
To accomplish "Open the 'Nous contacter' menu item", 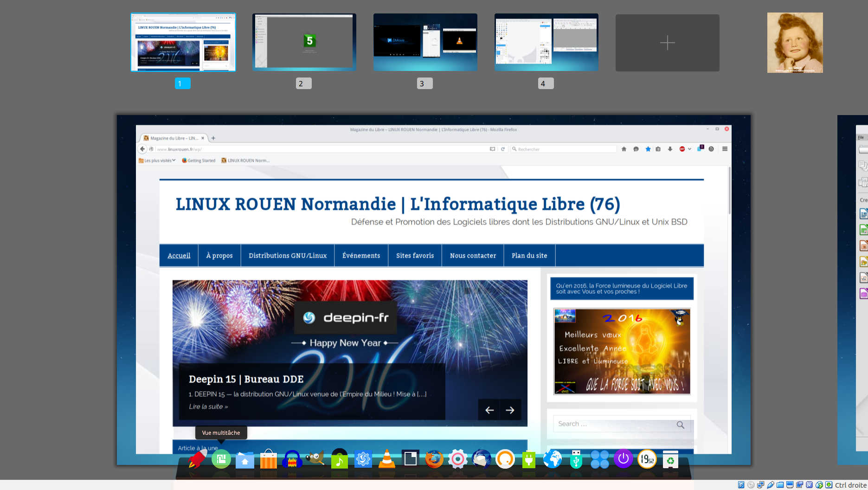I will pos(473,256).
